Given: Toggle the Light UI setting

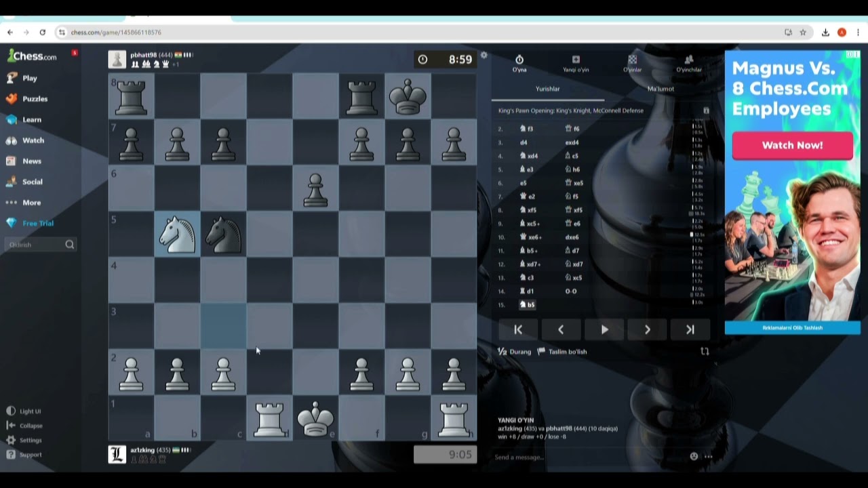Looking at the screenshot, I should pos(24,411).
